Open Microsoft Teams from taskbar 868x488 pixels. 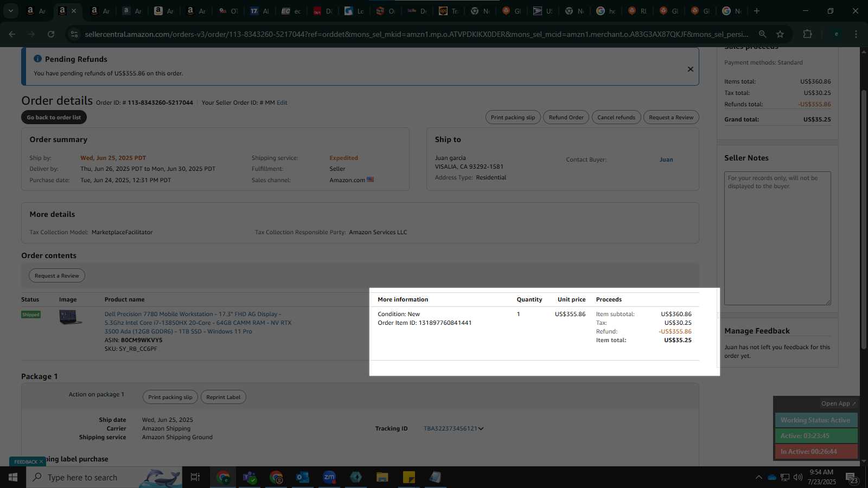(250, 477)
